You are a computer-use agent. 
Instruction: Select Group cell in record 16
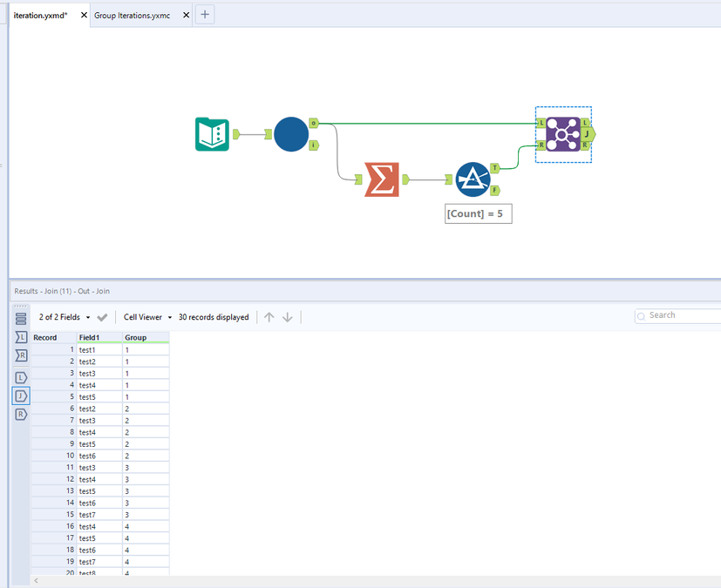[x=146, y=526]
